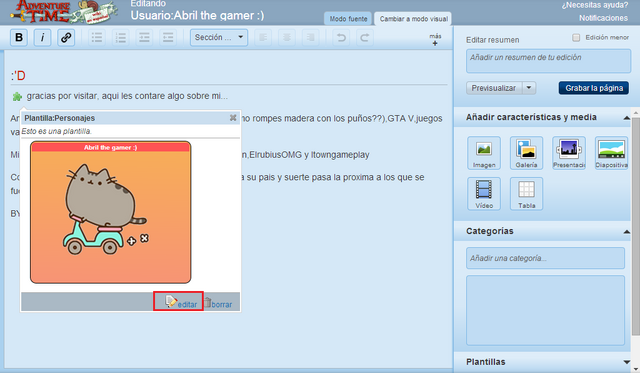Click the green puzzle-piece template placeholder icon
This screenshot has width=640, height=373.
[17, 97]
